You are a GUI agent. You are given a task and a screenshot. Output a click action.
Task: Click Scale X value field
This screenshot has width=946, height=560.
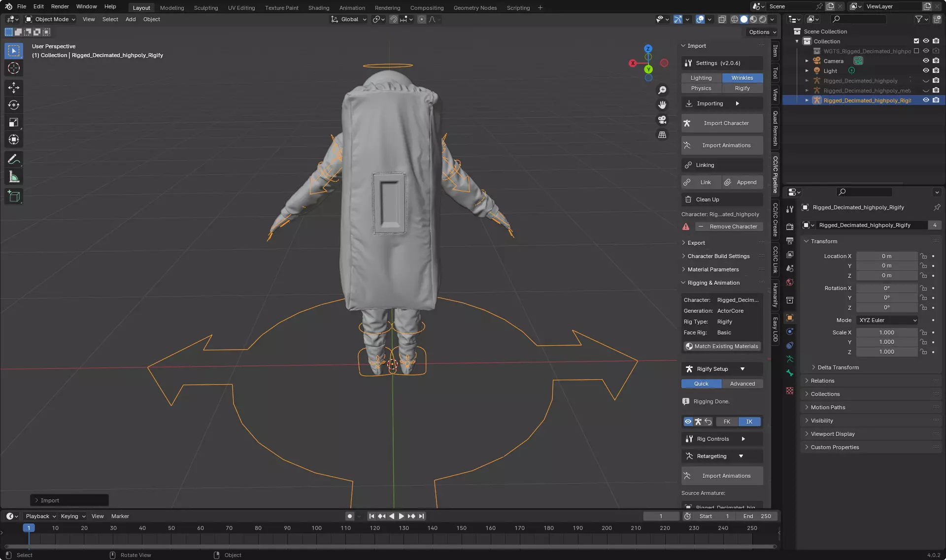click(886, 332)
